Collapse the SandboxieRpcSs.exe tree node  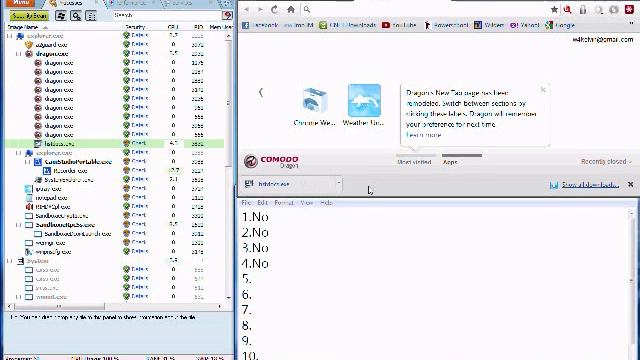(x=18, y=224)
